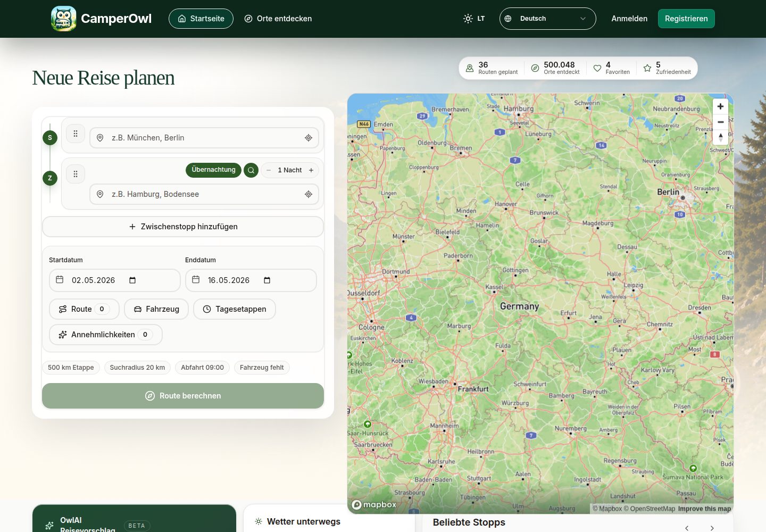This screenshot has width=766, height=532.
Task: Click the Wetter unterwegs sun icon
Action: pyautogui.click(x=259, y=521)
